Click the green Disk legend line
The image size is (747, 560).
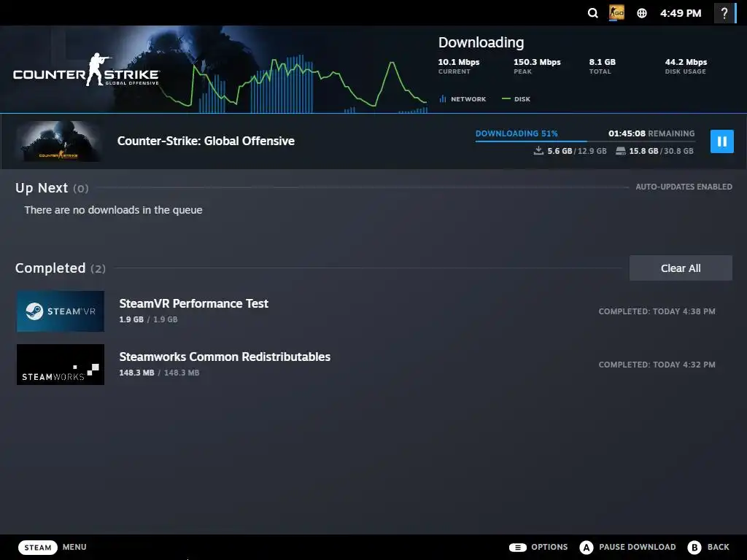[x=506, y=99]
